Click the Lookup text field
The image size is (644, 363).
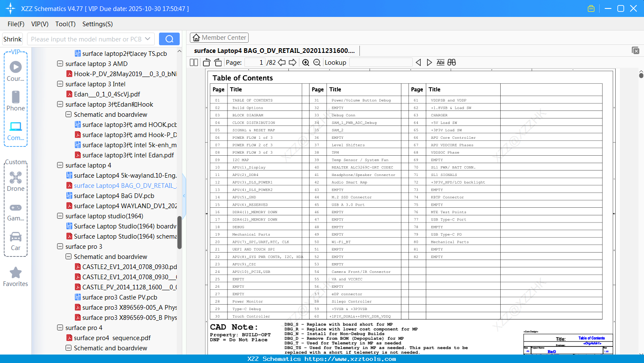pyautogui.click(x=381, y=62)
